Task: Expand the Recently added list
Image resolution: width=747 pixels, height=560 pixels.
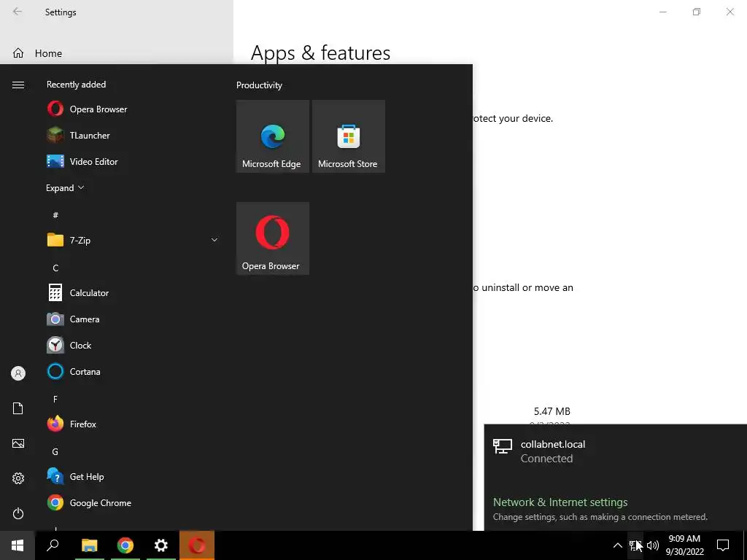Action: click(65, 188)
